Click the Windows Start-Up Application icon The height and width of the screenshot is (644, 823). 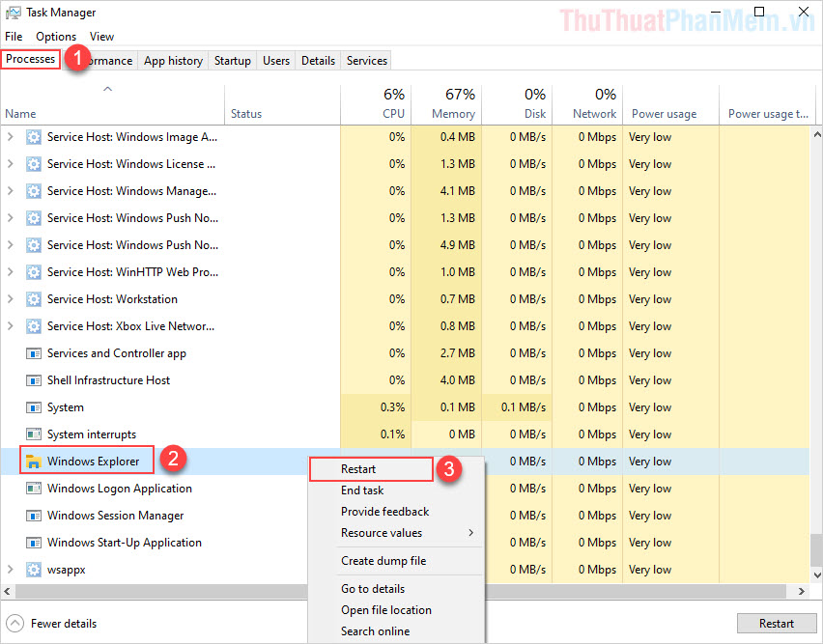click(x=33, y=543)
